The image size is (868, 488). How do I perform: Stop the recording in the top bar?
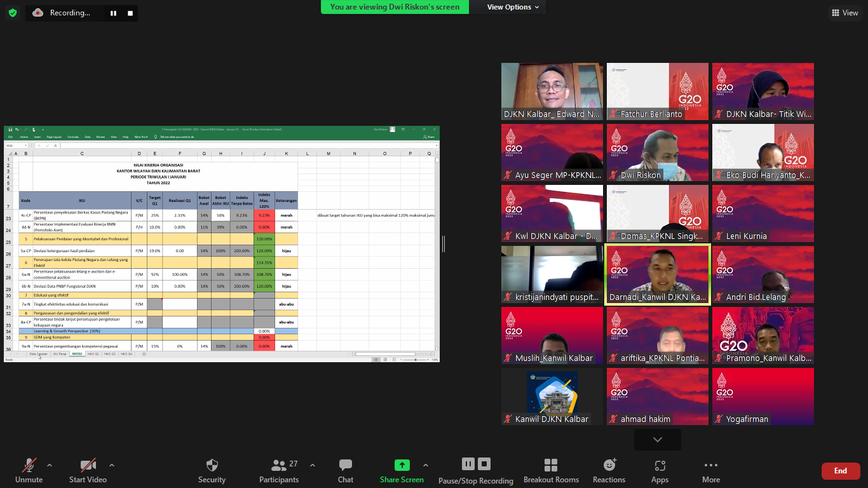pyautogui.click(x=130, y=13)
